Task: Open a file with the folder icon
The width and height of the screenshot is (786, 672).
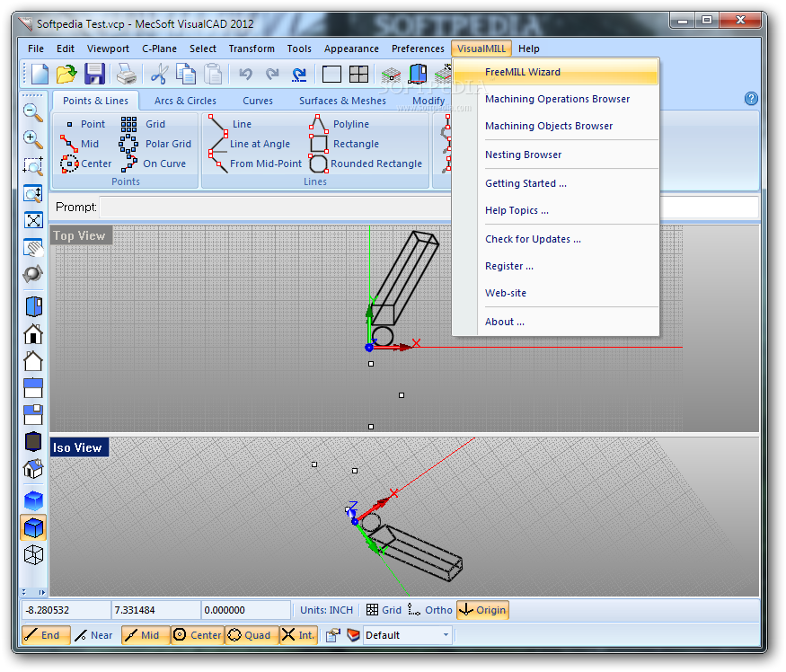Action: pyautogui.click(x=66, y=75)
